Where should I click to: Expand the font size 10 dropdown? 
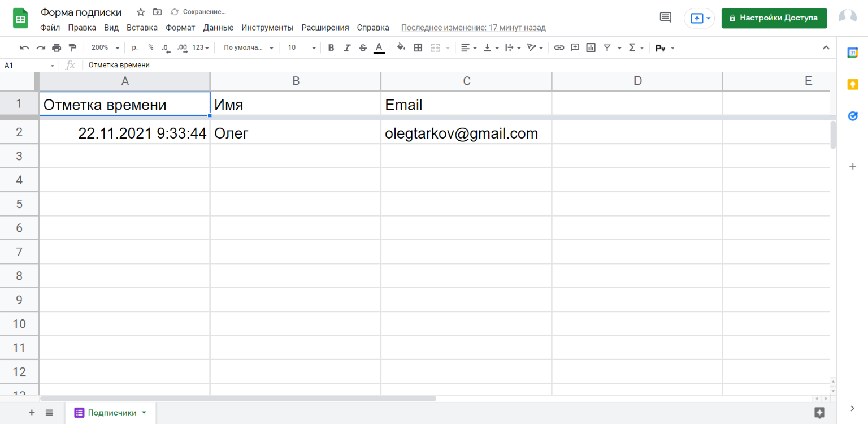pos(302,48)
